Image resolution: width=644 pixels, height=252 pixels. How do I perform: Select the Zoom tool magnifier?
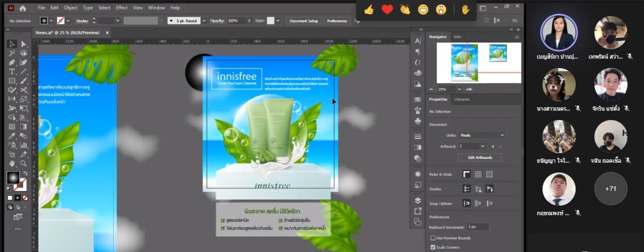point(23,163)
